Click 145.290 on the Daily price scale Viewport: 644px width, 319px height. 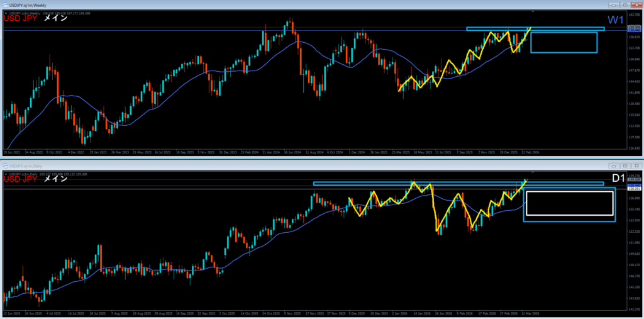coord(634,287)
